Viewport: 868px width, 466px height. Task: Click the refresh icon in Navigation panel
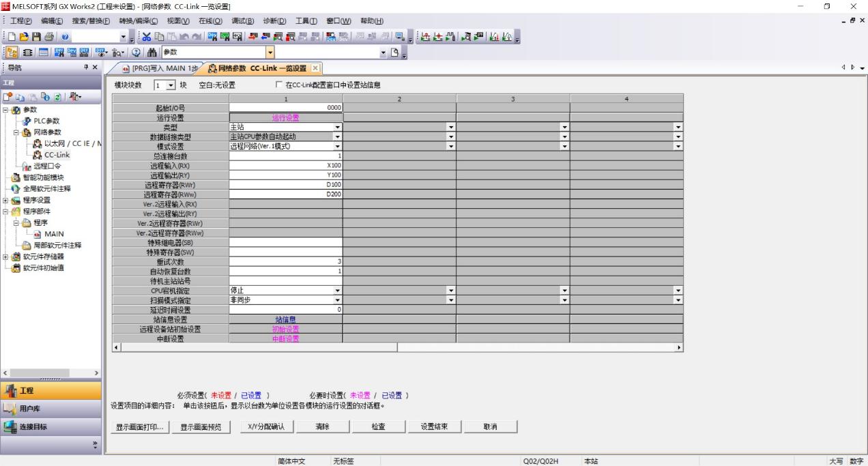click(x=57, y=98)
